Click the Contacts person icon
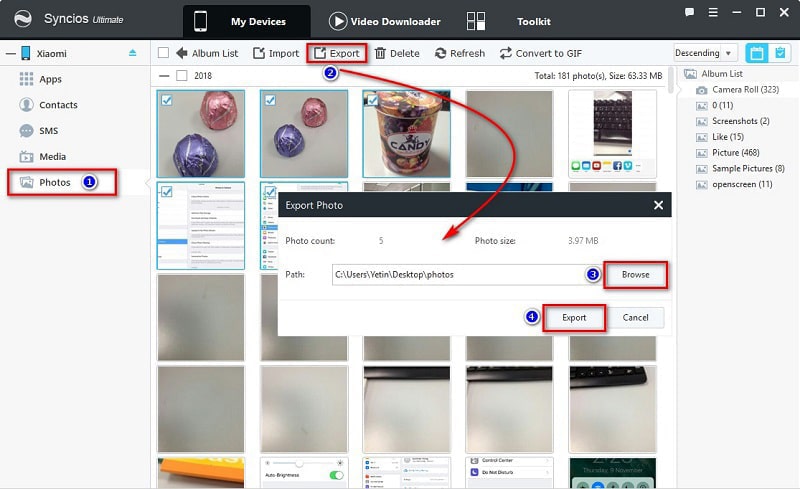Screen dimensions: 800x489 tap(26, 105)
